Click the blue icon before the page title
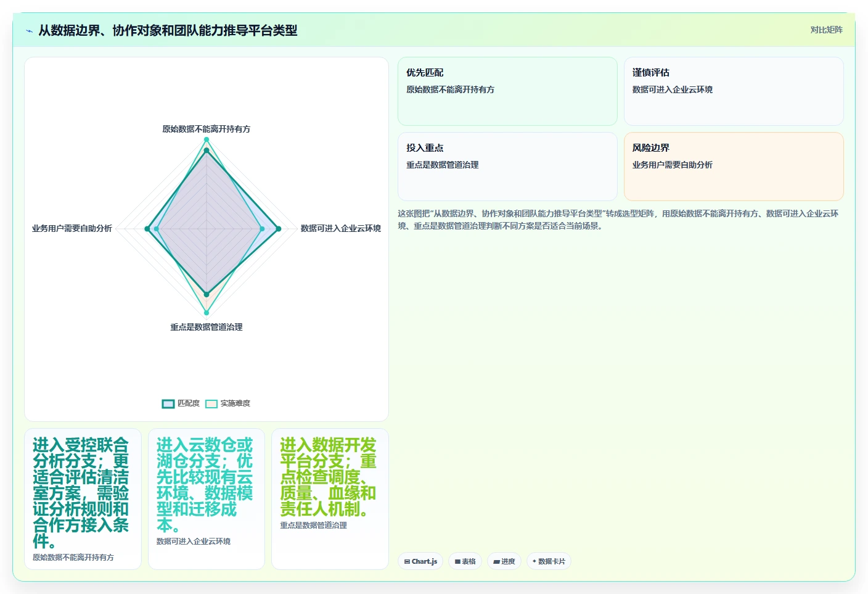Screen dimensions: 868x594 click(x=29, y=31)
